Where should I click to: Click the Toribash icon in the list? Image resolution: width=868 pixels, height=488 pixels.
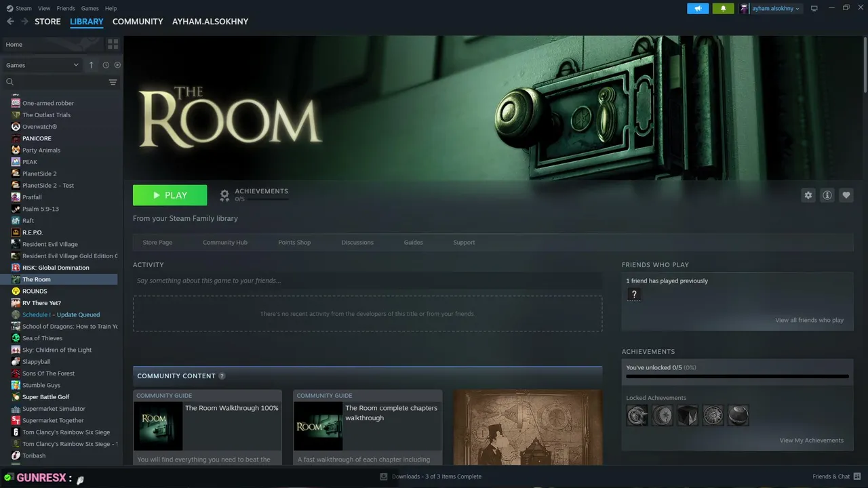(x=16, y=456)
